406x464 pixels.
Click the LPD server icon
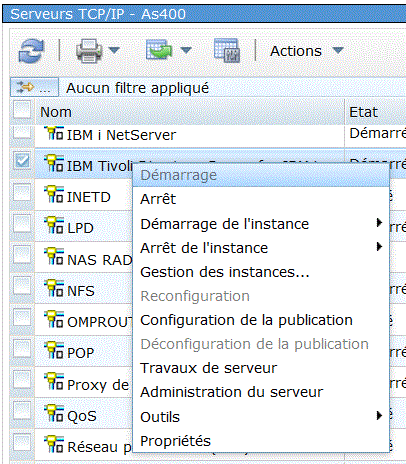coord(54,225)
